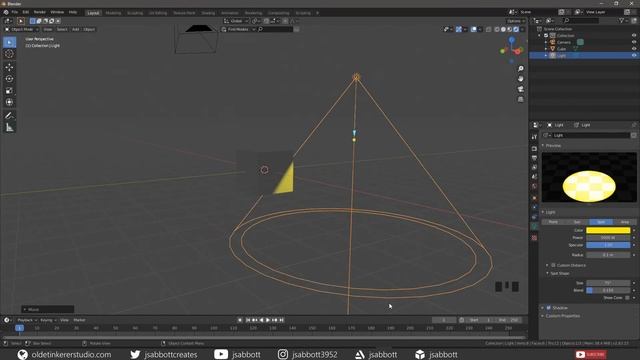
Task: Enable the Show Cone checkbox
Action: [627, 298]
